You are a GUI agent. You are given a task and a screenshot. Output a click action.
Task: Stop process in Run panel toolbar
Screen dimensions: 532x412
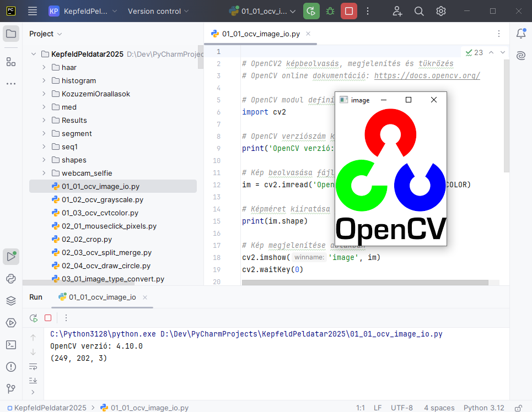click(x=48, y=318)
